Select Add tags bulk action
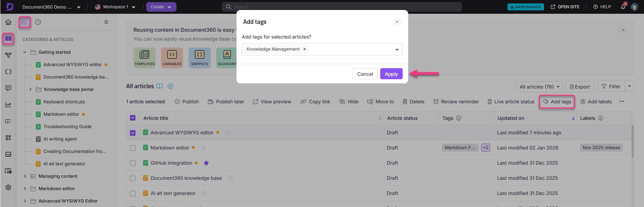644x207 pixels. point(557,102)
